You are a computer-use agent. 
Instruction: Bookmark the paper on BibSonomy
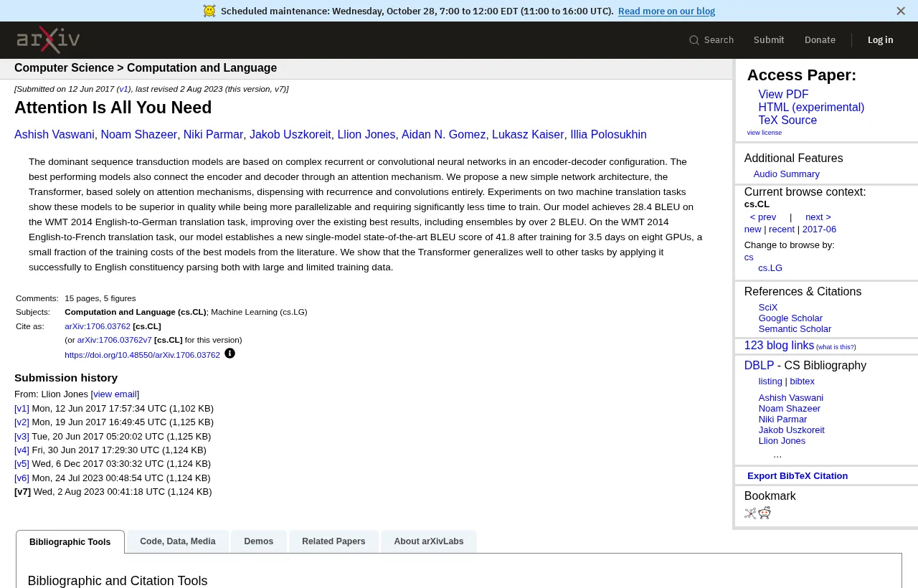[750, 513]
